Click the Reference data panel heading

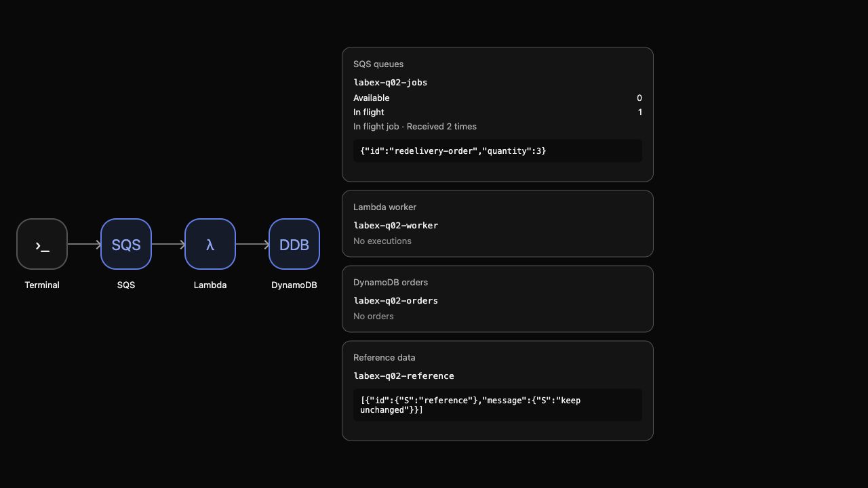(x=384, y=358)
